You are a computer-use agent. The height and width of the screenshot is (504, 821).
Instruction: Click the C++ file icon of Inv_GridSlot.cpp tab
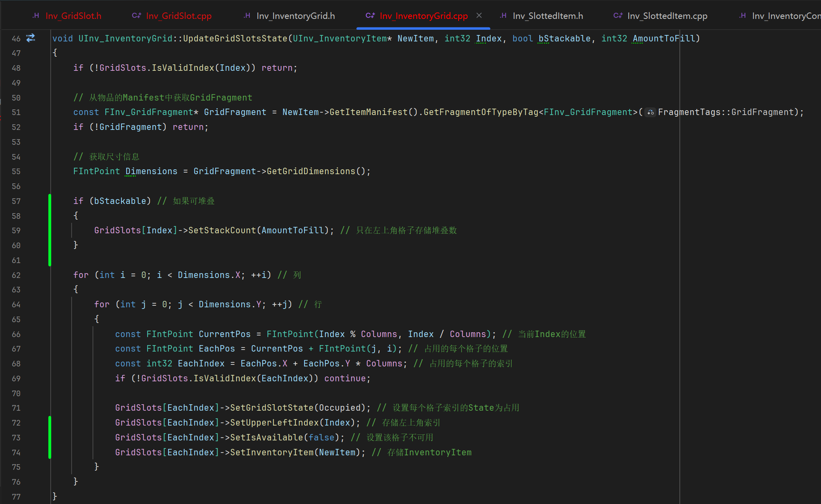pos(136,16)
